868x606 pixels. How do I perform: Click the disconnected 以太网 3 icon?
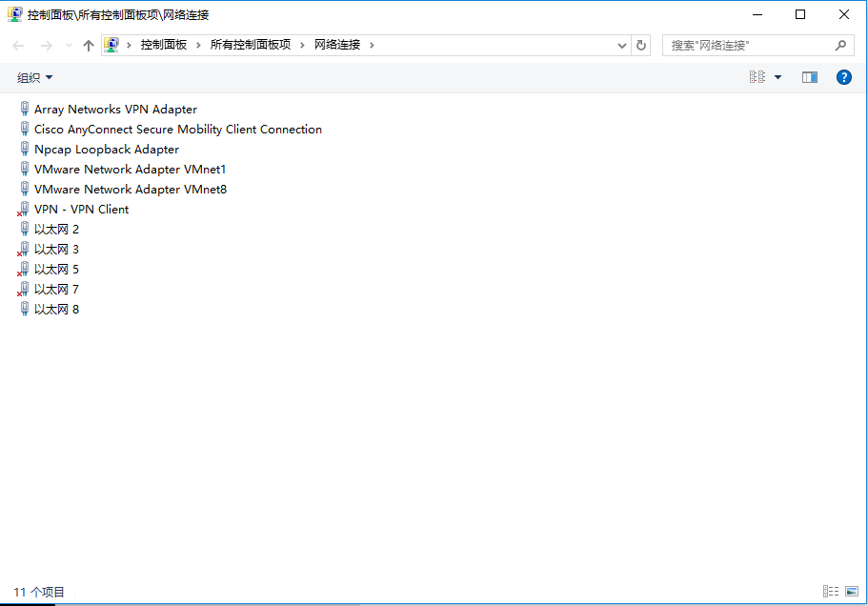tap(23, 249)
